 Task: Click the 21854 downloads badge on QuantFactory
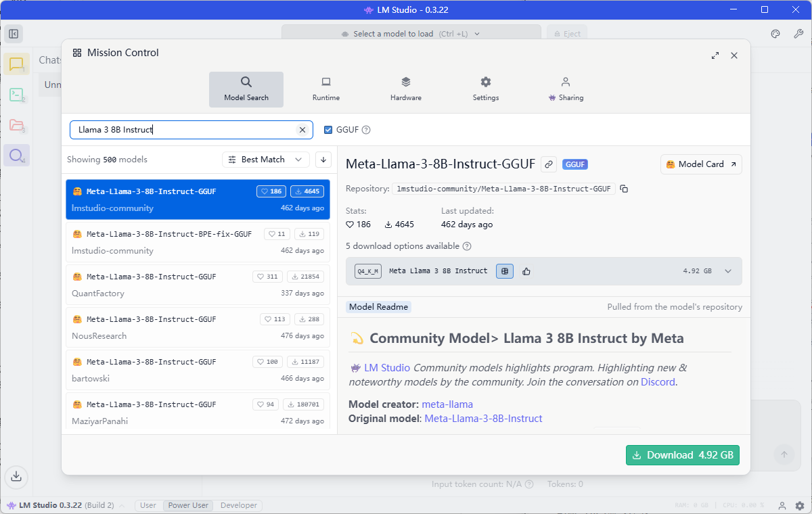305,277
